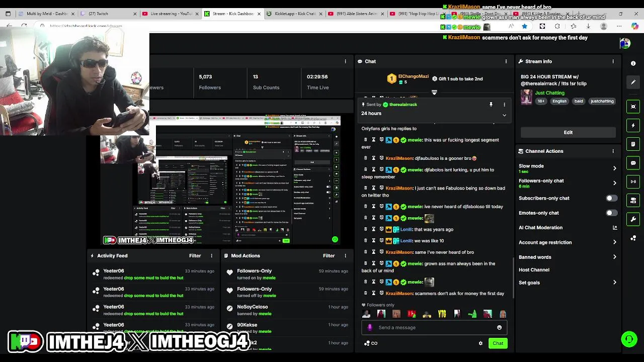Open stats panel three-dot menu
The image size is (644, 362).
pyautogui.click(x=345, y=61)
